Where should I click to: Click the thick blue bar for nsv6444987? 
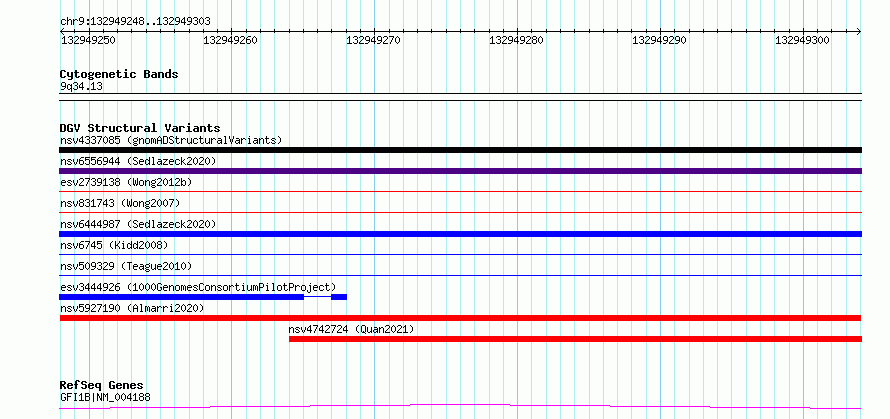click(460, 234)
